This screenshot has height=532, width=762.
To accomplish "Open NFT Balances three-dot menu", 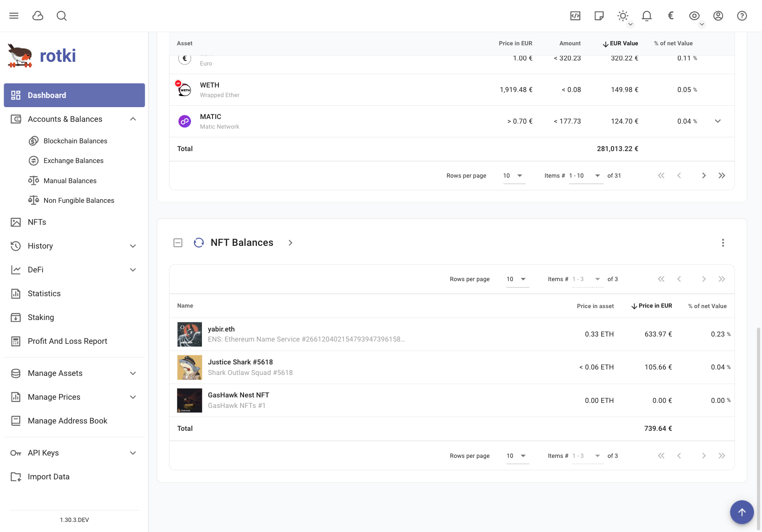I will pyautogui.click(x=723, y=243).
